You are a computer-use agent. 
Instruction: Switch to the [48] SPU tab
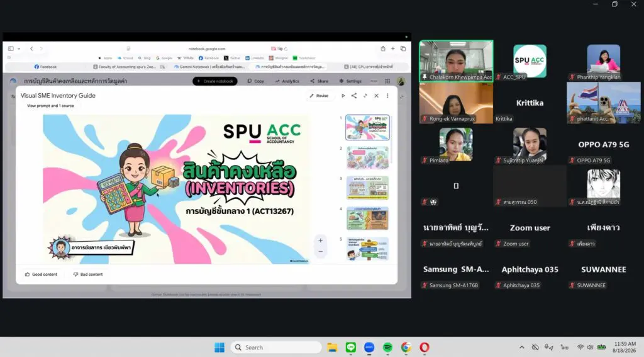click(369, 67)
